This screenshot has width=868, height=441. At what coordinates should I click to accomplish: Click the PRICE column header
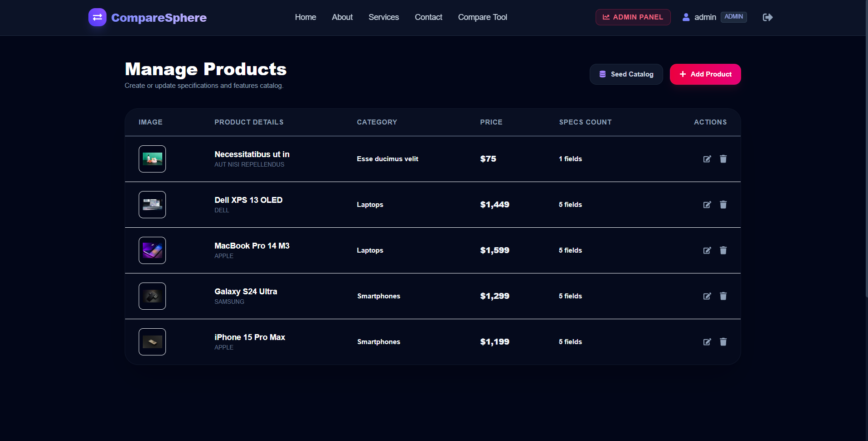coord(491,122)
